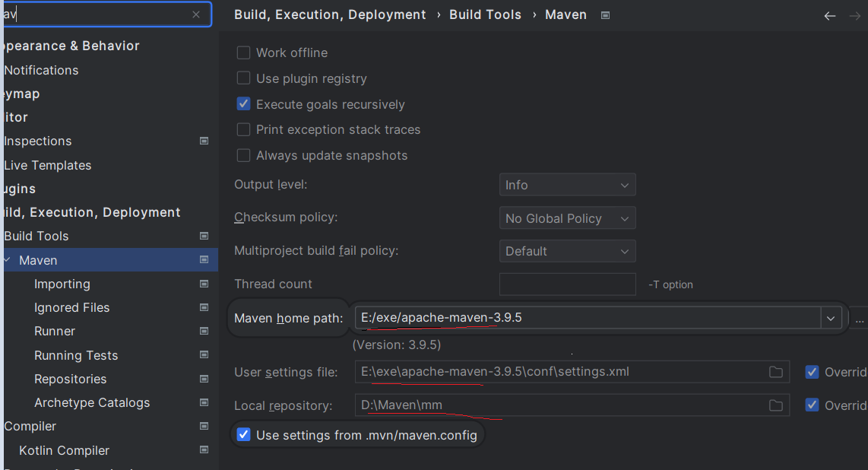
Task: Click project icon on Running Tests row
Action: click(204, 355)
